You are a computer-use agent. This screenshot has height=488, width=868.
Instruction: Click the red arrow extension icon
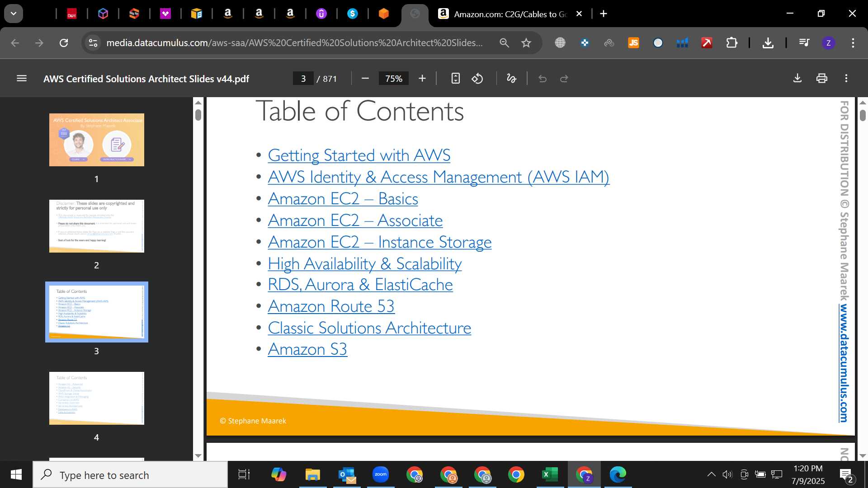pos(707,43)
